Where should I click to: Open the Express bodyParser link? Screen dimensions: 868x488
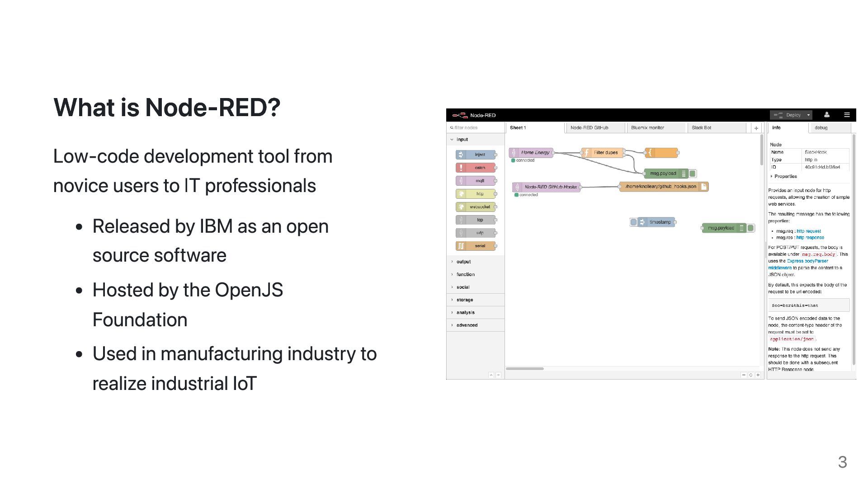[x=807, y=261]
